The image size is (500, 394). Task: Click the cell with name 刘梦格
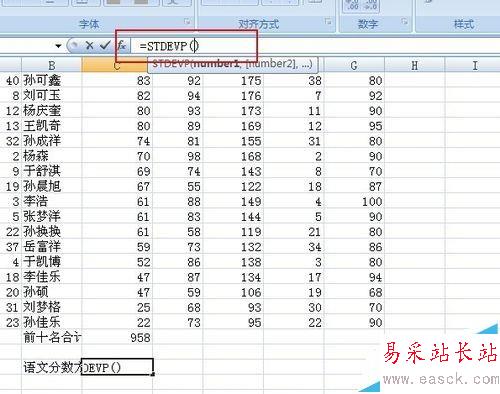click(x=52, y=307)
